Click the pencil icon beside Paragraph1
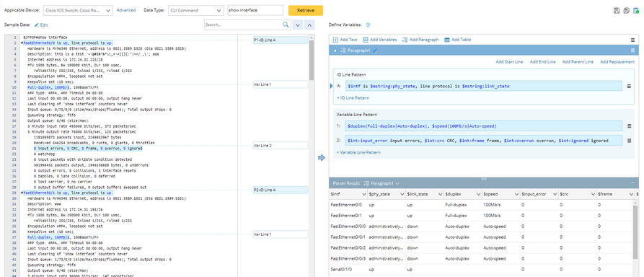Viewport: 644px width, 277px height. [375, 50]
